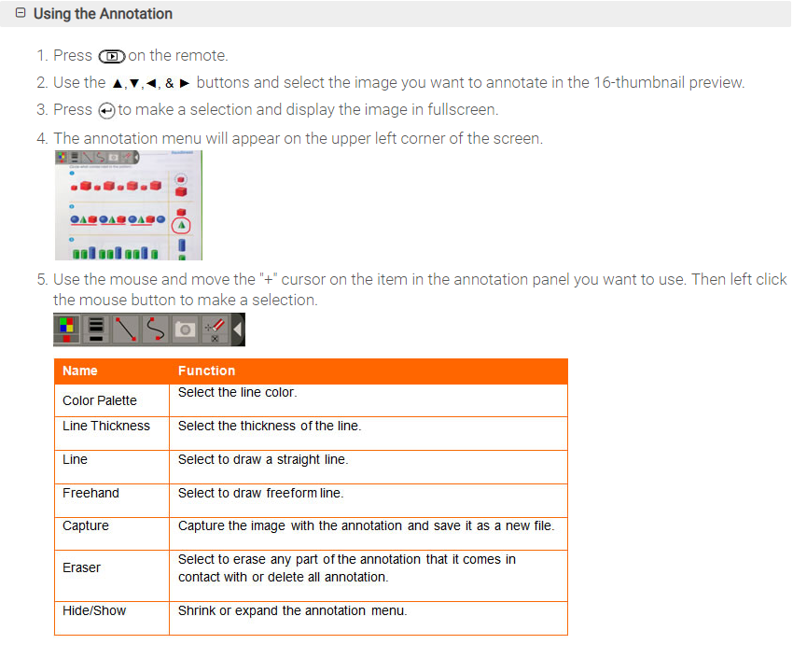Click the play remote button icon in step 1
The height and width of the screenshot is (672, 793).
112,56
